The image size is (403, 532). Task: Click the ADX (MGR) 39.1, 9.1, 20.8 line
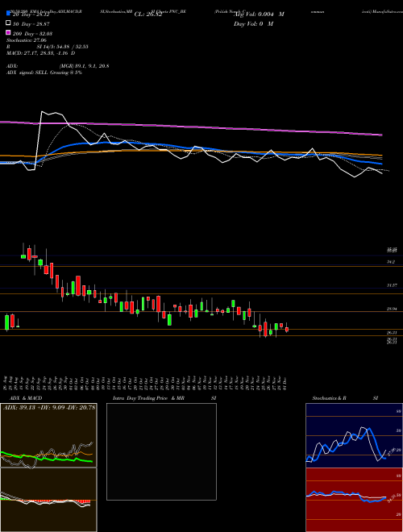point(58,66)
